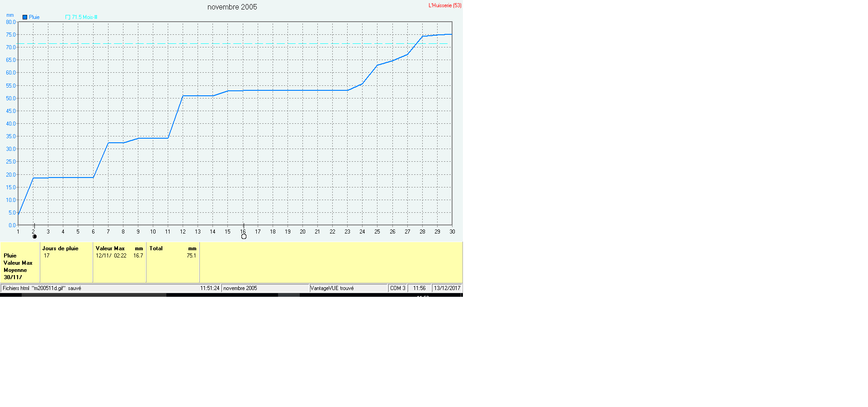Screen dimensions: 868x407
Task: Click day 7 on the x-axis
Action: tap(108, 231)
